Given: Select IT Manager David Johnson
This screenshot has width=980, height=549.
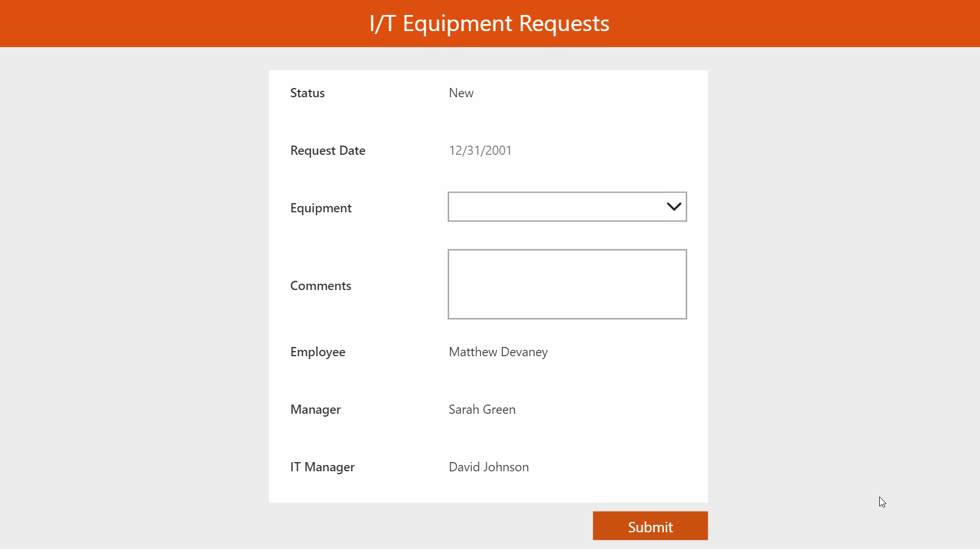Looking at the screenshot, I should [x=488, y=467].
